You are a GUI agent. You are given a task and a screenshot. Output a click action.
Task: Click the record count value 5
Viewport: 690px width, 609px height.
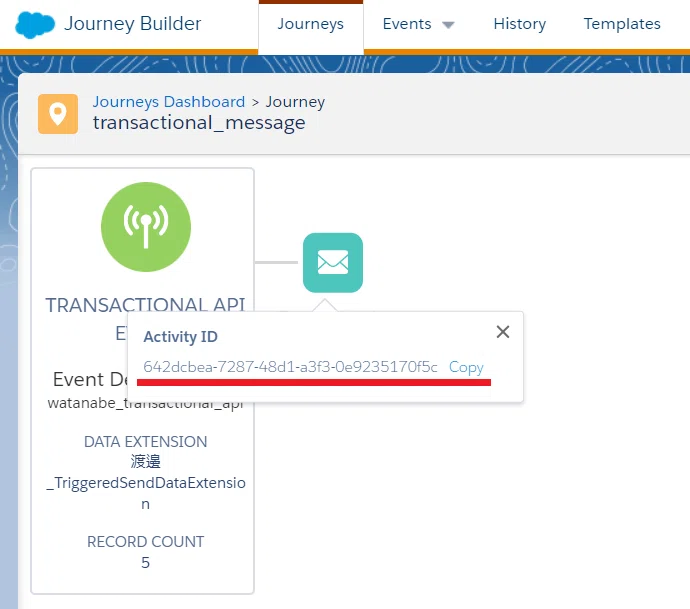coord(146,563)
